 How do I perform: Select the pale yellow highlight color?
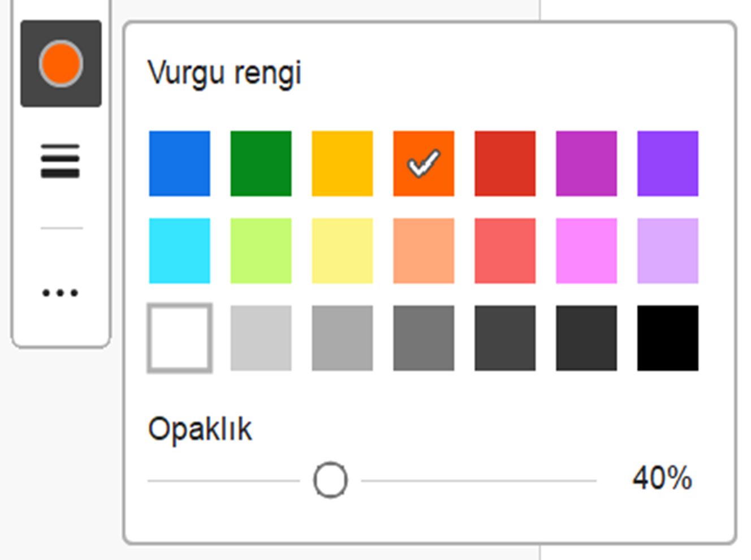coord(342,250)
